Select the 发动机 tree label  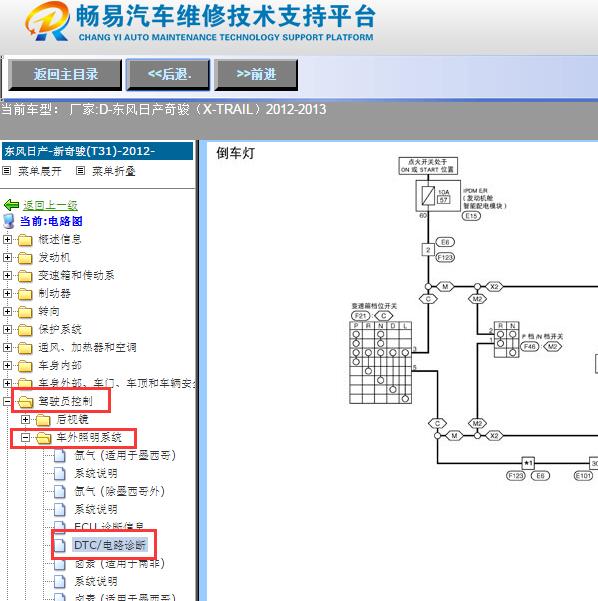click(54, 258)
